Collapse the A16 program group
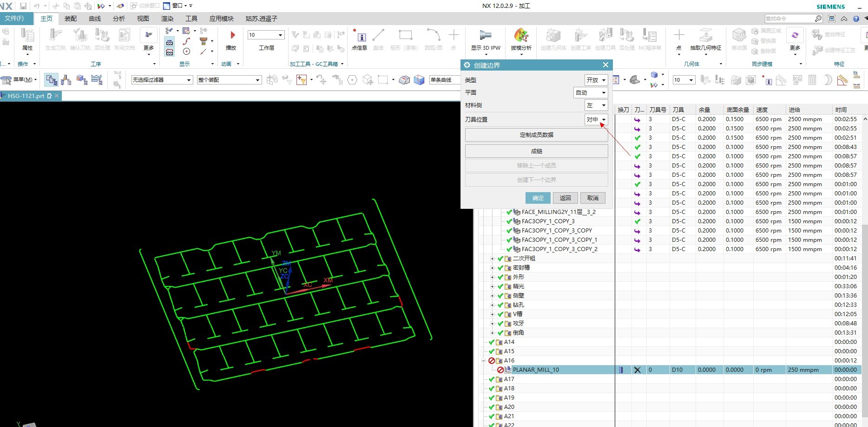This screenshot has width=868, height=427. pos(483,361)
